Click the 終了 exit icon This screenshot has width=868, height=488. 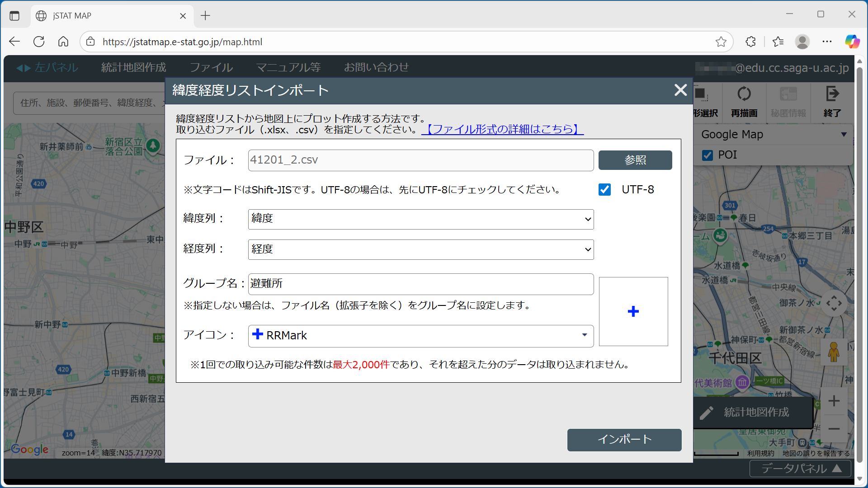pos(832,94)
